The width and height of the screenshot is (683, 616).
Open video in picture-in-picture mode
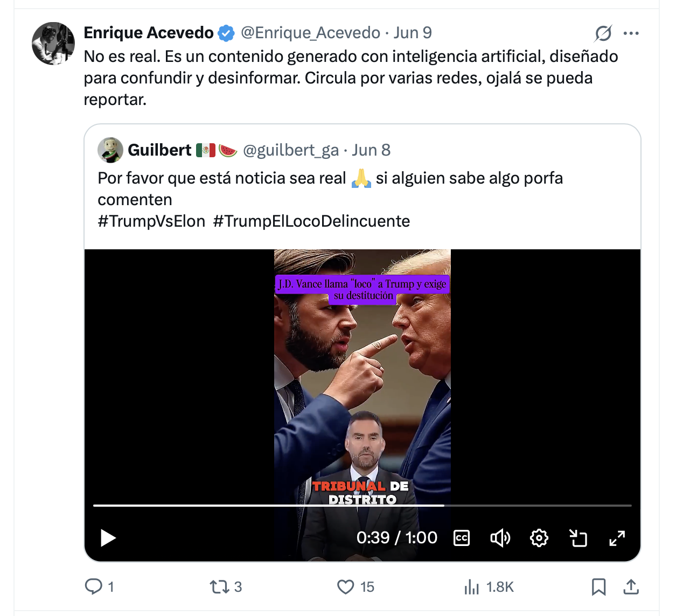pos(578,538)
